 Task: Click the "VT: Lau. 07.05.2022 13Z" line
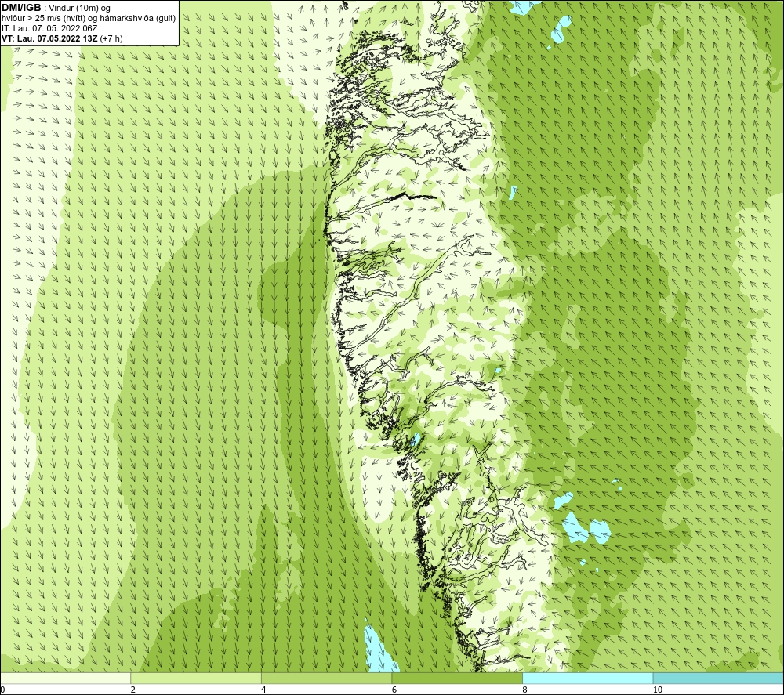pos(49,38)
